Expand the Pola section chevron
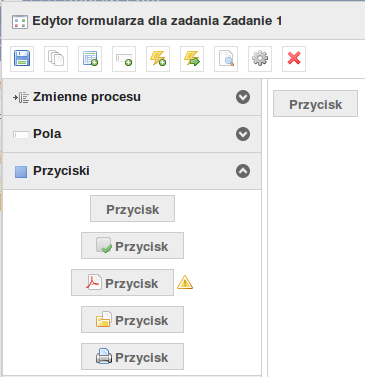The width and height of the screenshot is (365, 377). point(243,134)
